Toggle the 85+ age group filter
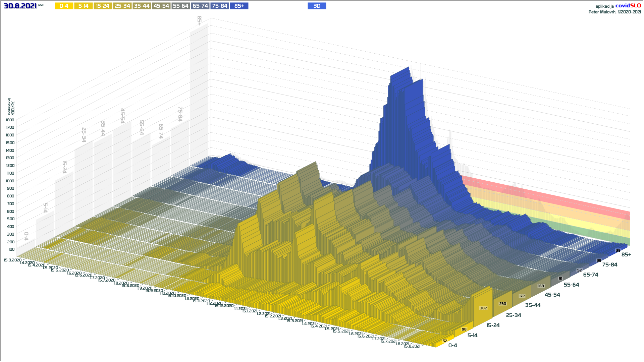 [239, 6]
